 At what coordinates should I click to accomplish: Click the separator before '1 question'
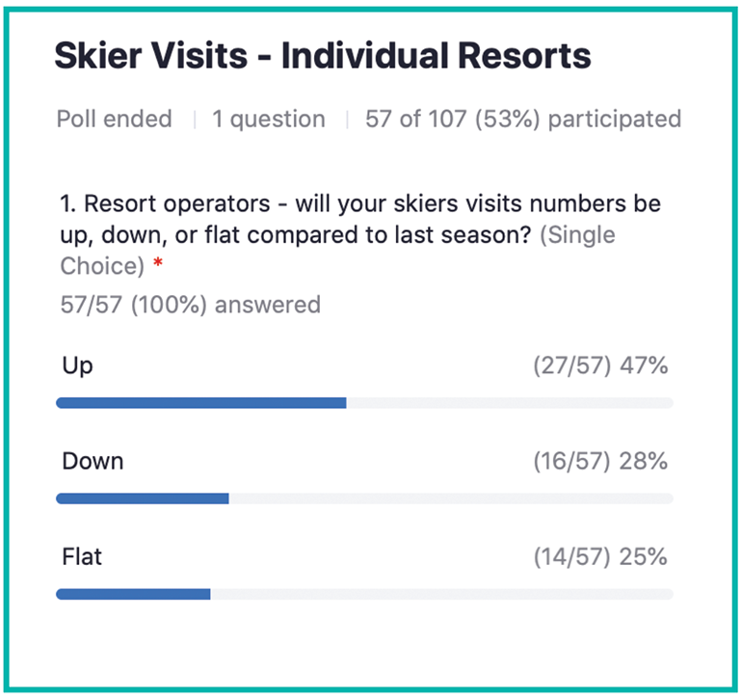[195, 120]
